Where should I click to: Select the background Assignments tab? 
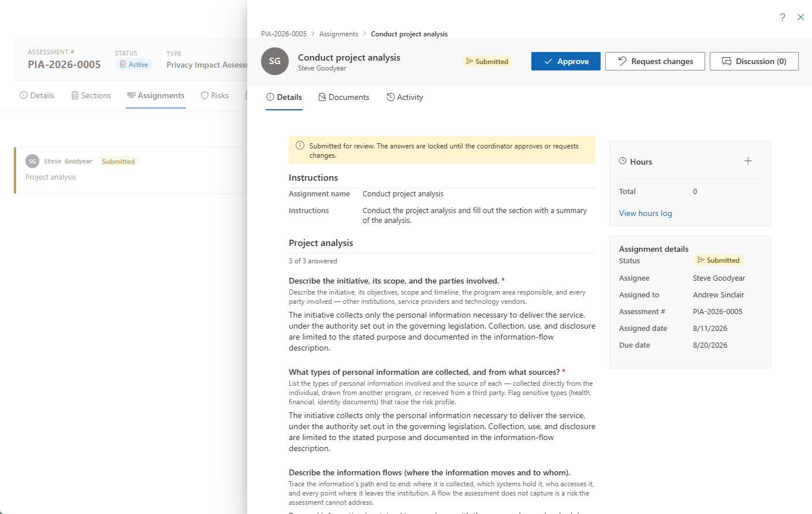coord(156,95)
